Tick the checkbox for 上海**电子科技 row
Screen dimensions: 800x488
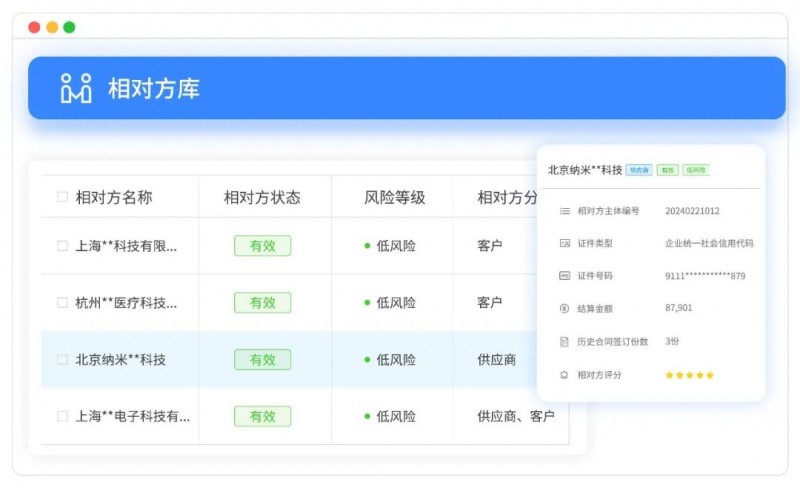click(62, 416)
